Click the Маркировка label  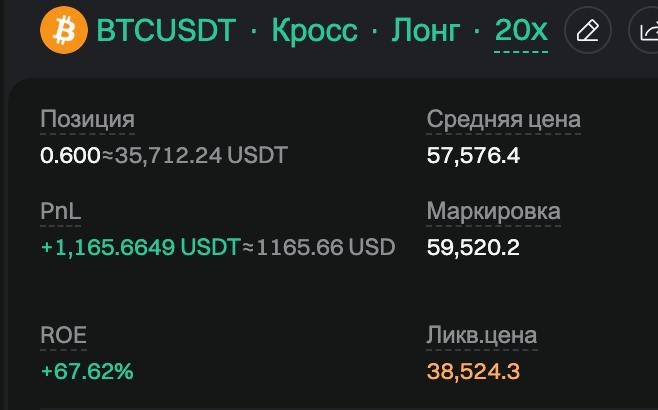click(x=493, y=212)
